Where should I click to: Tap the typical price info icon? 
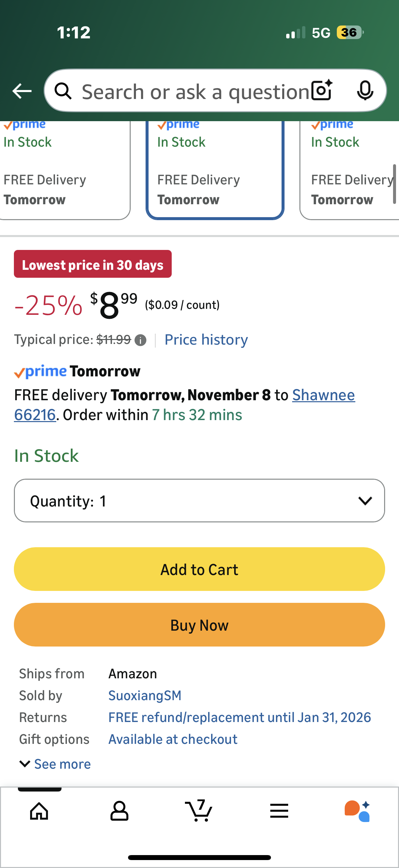click(x=140, y=340)
